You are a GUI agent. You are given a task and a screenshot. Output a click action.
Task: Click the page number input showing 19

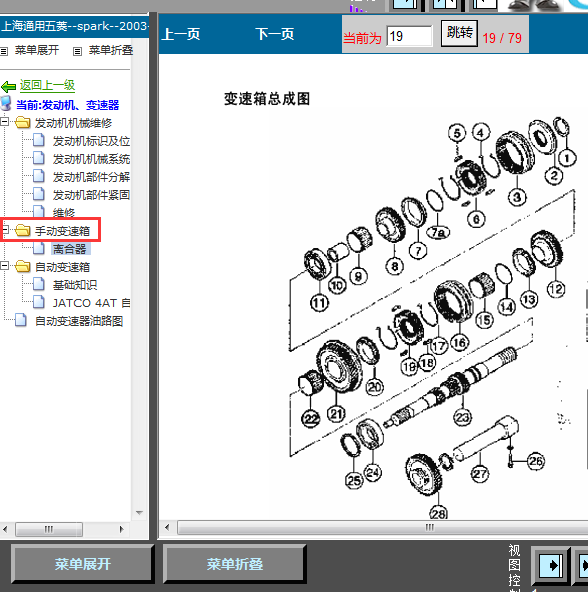point(409,36)
